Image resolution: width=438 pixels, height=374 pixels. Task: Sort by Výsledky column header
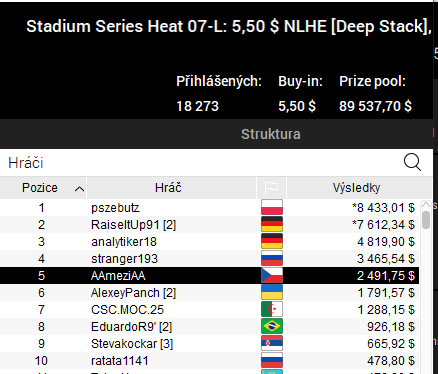tap(356, 188)
